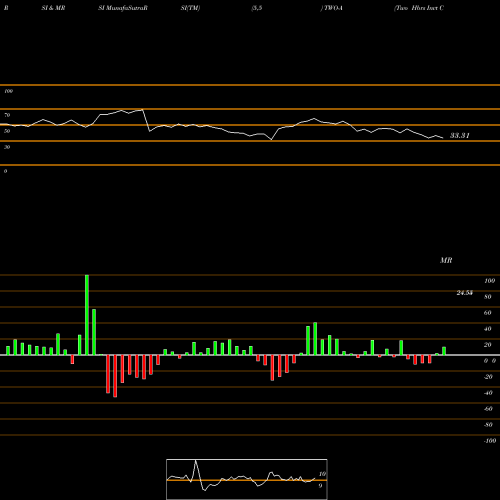Click the 'SI MunafaSutraR' header text
Screen dimensions: 500x500
pyautogui.click(x=123, y=8)
